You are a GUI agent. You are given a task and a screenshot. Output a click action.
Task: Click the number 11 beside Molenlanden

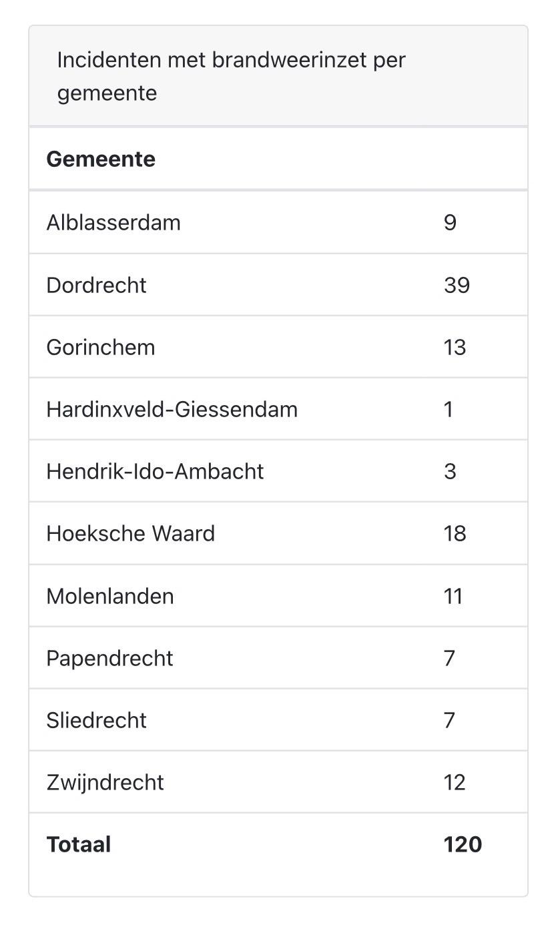coord(453,596)
